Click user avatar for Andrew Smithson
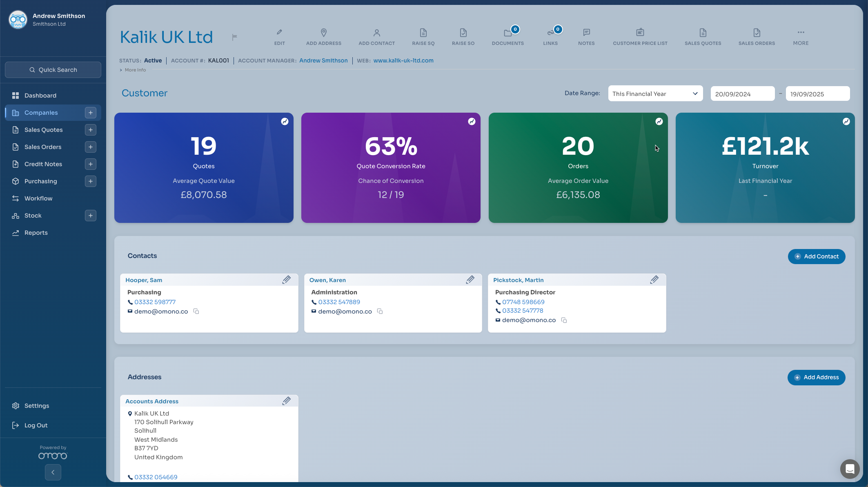868x487 pixels. coord(18,20)
